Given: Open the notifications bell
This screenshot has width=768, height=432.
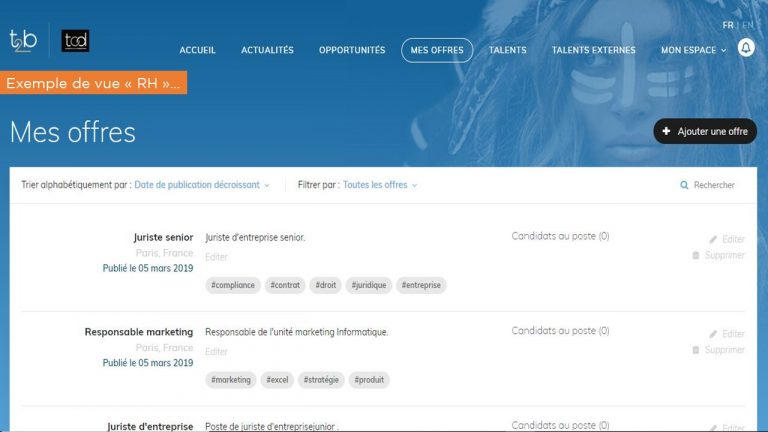Looking at the screenshot, I should click(x=746, y=48).
